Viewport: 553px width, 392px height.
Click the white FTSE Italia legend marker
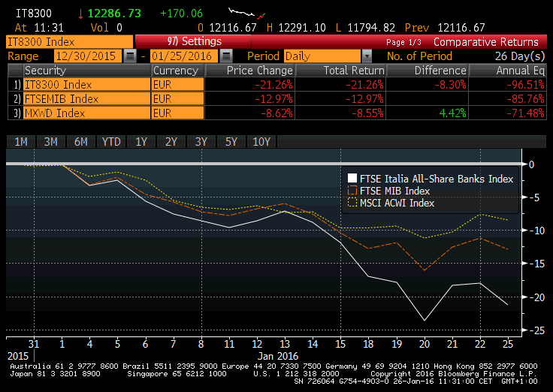tap(352, 179)
